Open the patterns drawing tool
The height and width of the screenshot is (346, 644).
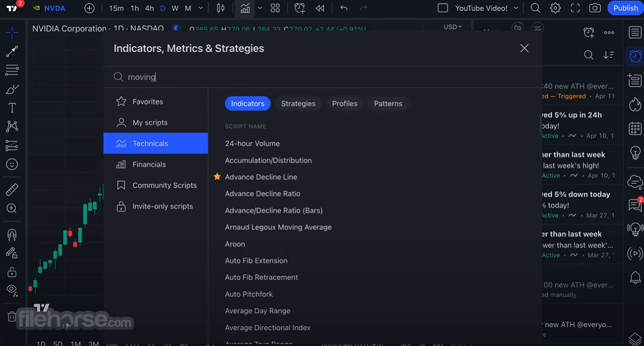tap(12, 126)
